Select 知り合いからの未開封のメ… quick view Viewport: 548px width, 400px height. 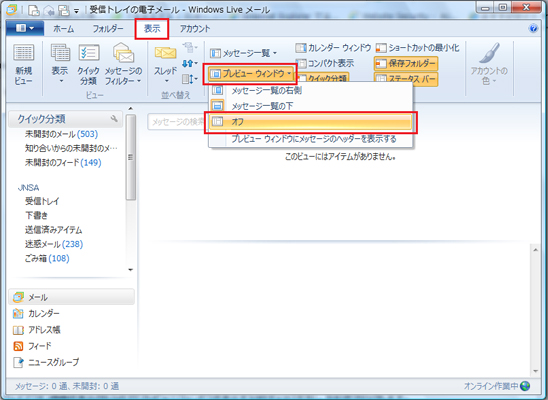pyautogui.click(x=71, y=148)
